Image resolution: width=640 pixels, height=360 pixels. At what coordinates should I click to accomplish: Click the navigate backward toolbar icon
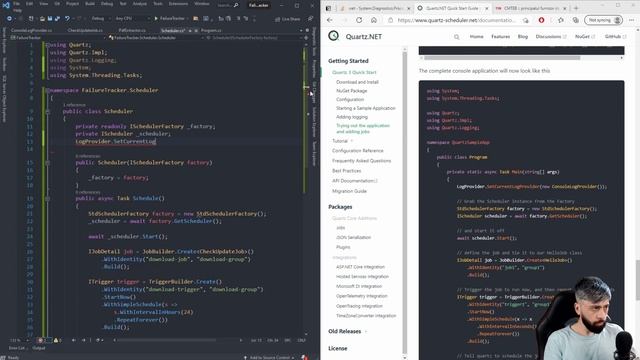[9, 19]
